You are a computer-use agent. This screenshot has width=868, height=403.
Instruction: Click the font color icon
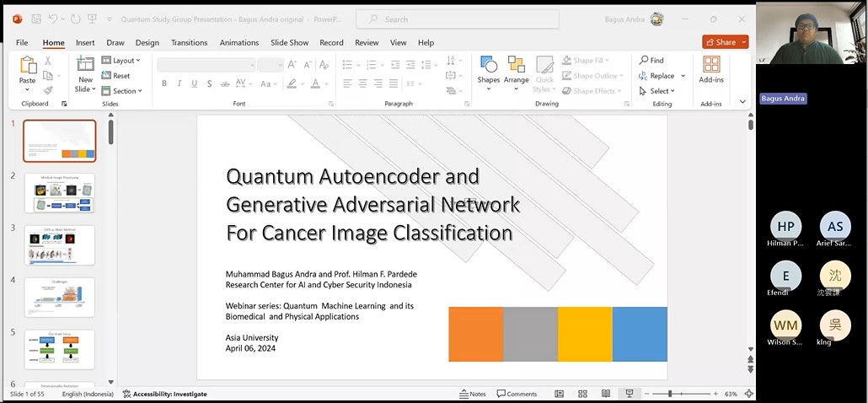tap(315, 83)
